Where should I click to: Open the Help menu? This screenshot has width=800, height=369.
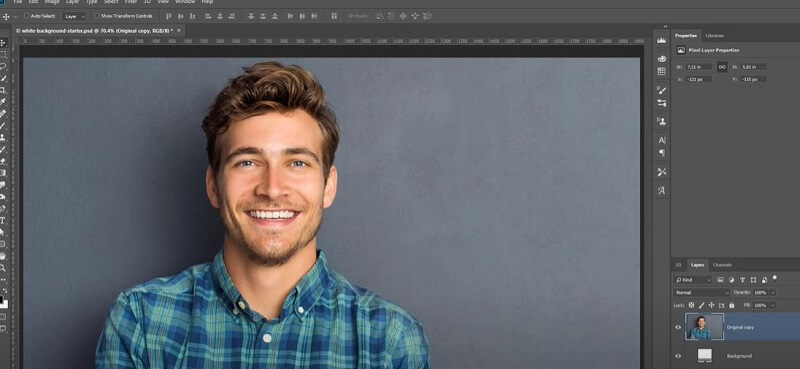207,2
